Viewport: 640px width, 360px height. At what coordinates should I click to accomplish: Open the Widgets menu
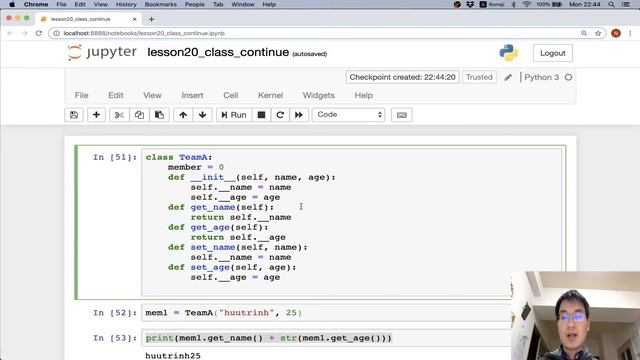pos(318,95)
